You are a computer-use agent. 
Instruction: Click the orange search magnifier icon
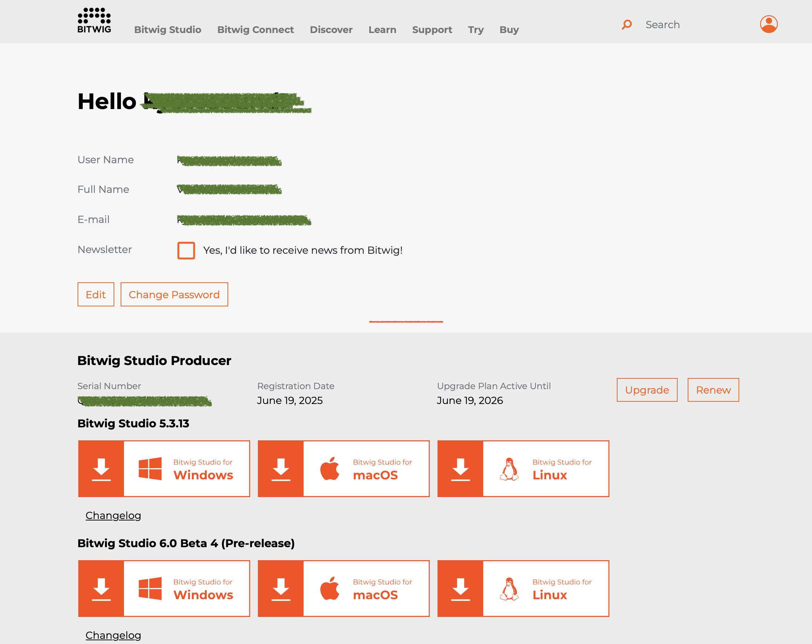pyautogui.click(x=627, y=25)
